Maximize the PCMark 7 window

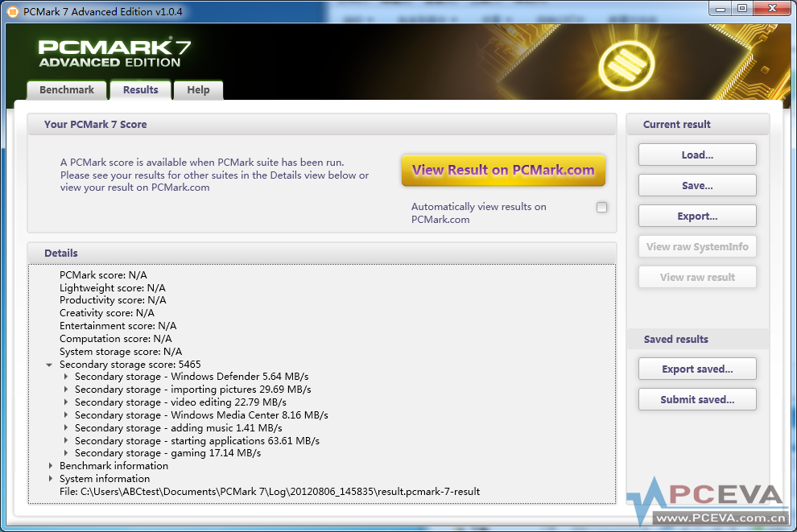pos(742,9)
